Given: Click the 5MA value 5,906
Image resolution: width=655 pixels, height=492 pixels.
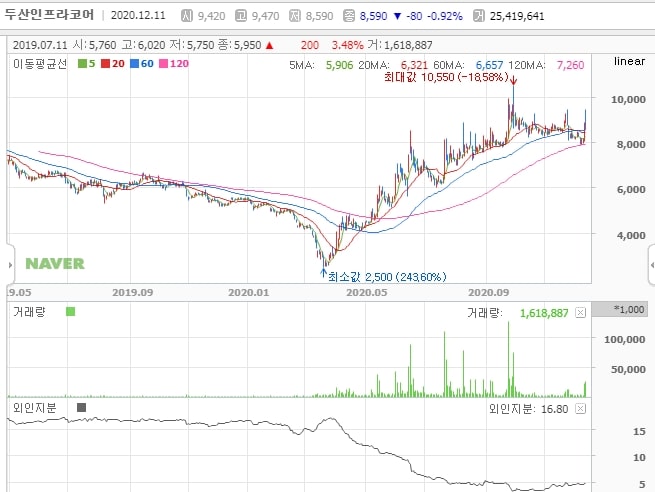Looking at the screenshot, I should pos(339,65).
